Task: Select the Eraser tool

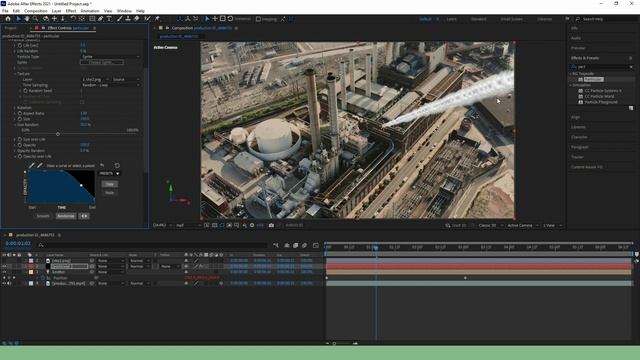Action: [136, 19]
